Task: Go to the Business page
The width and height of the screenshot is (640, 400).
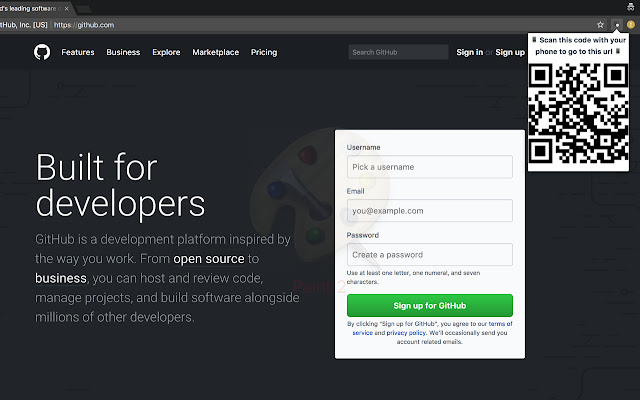Action: pos(123,52)
